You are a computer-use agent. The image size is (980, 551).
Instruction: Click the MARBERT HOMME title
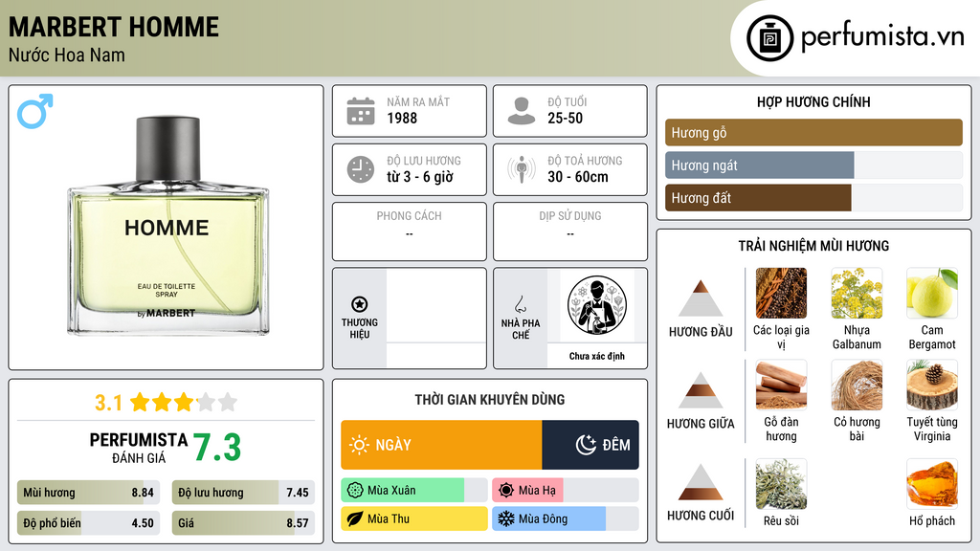[114, 27]
